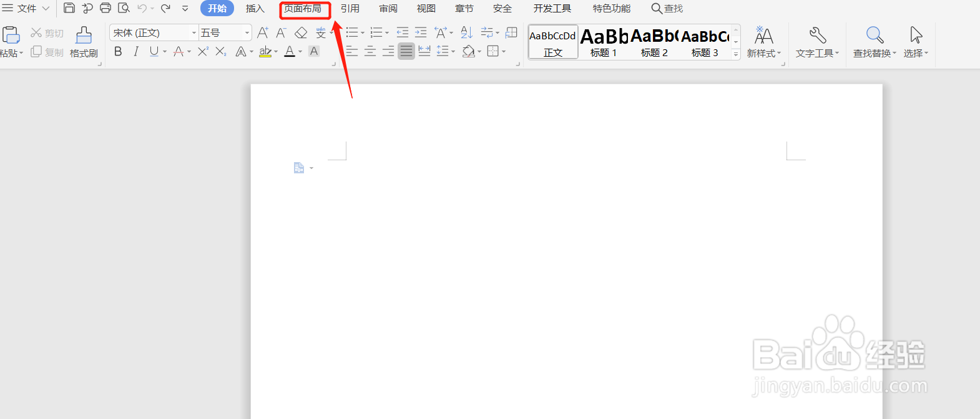Open the 特色功能 tab
This screenshot has width=980, height=419.
[x=612, y=8]
